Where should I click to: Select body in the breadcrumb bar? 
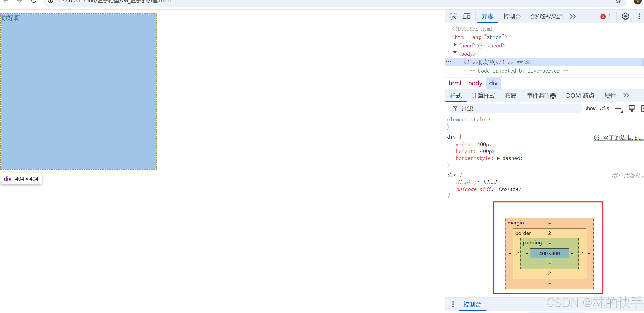[475, 83]
